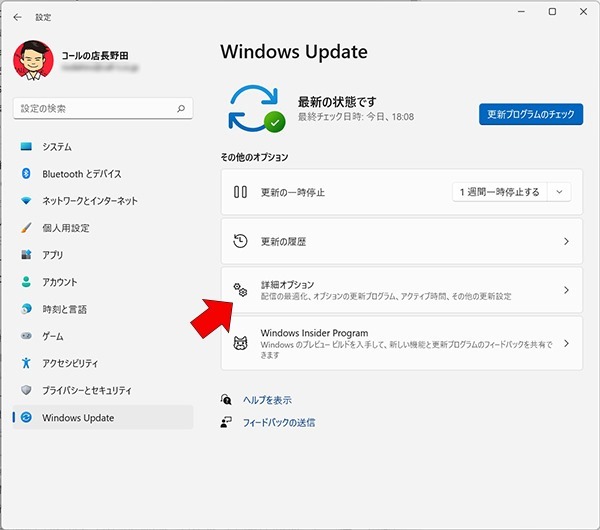600x530 pixels.
Task: Click the privacy shield icon
Action: 26,390
